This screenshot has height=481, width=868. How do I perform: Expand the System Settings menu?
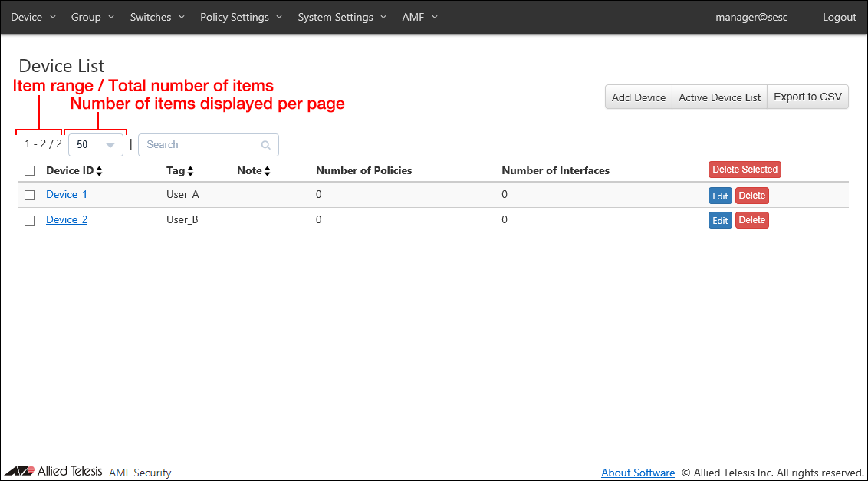pos(343,17)
